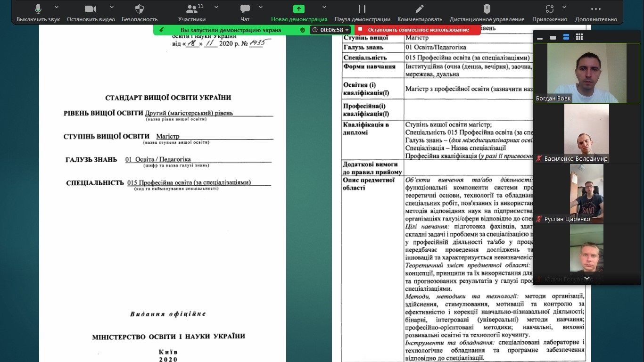
Task: Click the green encryption shield by the timer
Action: pos(303,30)
